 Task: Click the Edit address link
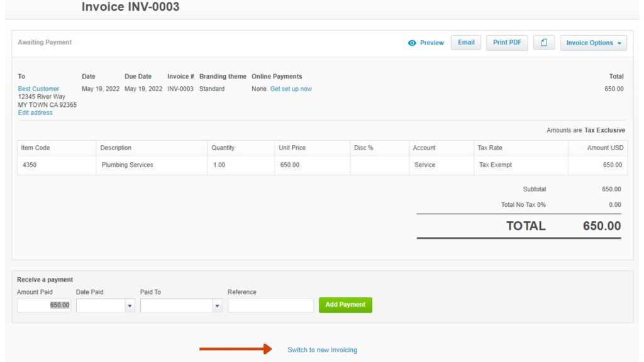35,113
